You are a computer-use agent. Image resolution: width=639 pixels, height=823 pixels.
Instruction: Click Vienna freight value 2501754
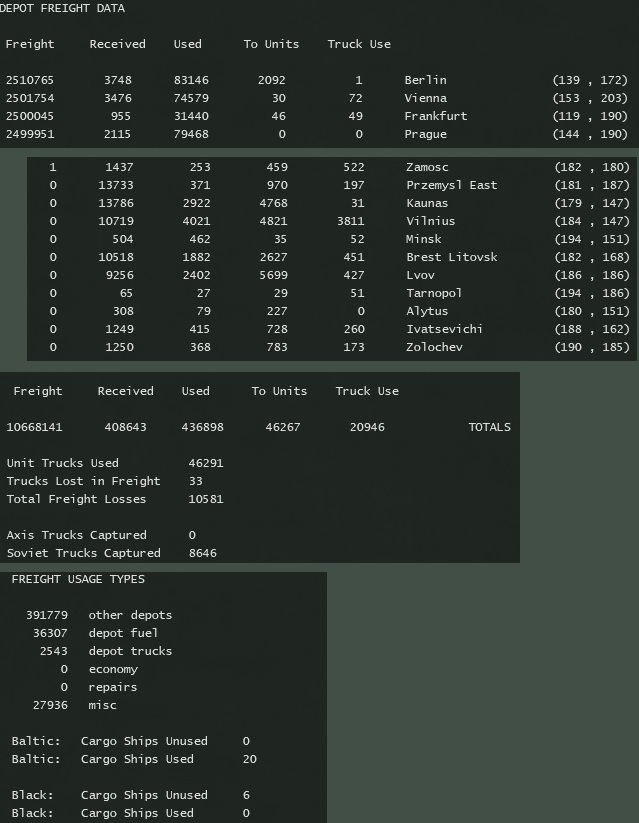coord(29,98)
